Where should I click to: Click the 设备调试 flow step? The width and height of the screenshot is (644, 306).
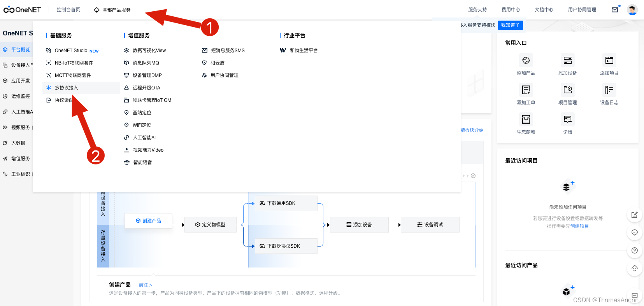[430, 225]
